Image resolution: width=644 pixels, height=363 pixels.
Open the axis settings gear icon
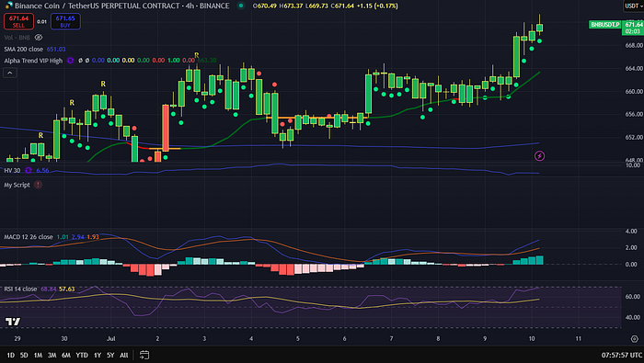point(635,339)
